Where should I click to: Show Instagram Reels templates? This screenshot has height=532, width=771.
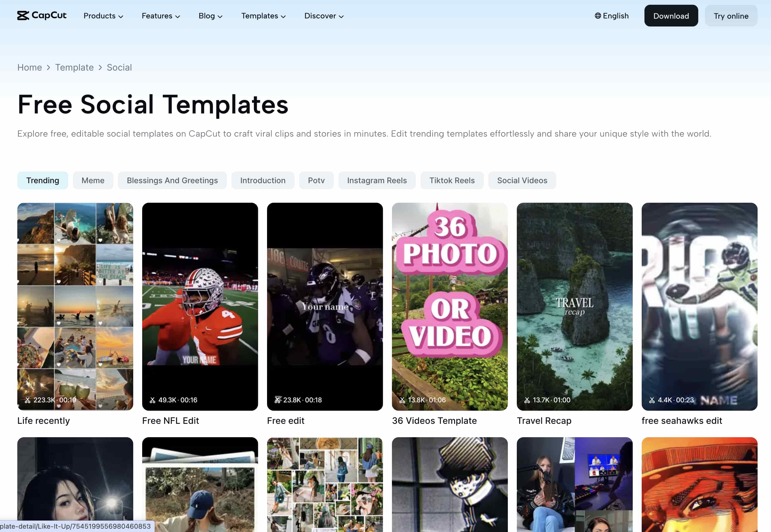tap(377, 180)
